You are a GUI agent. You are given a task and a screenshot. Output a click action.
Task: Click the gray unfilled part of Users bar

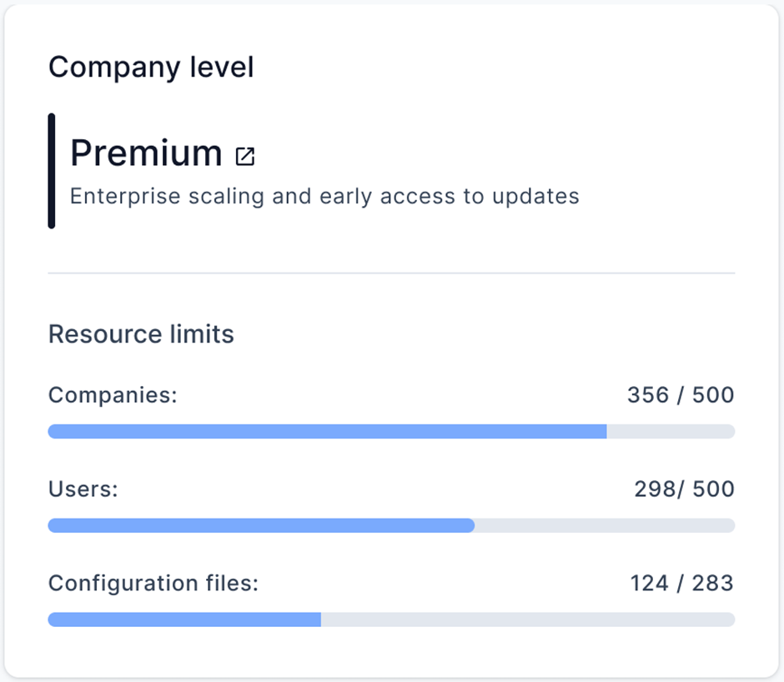[604, 525]
